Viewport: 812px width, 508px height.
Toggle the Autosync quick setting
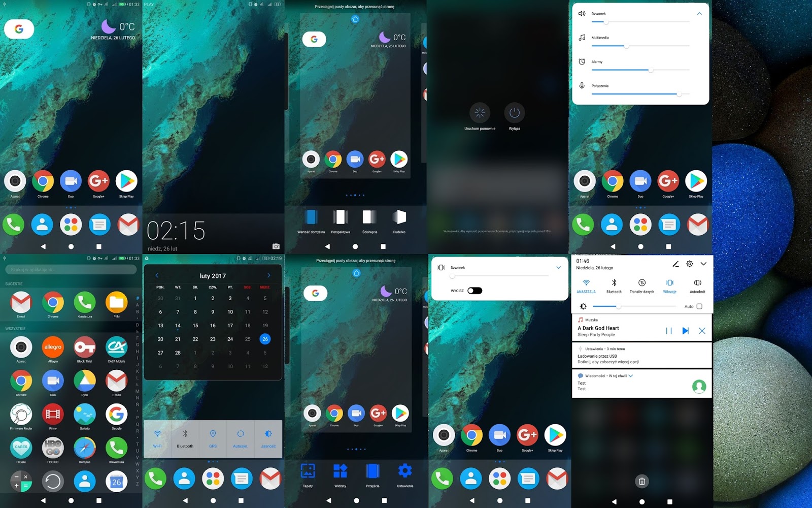point(240,438)
